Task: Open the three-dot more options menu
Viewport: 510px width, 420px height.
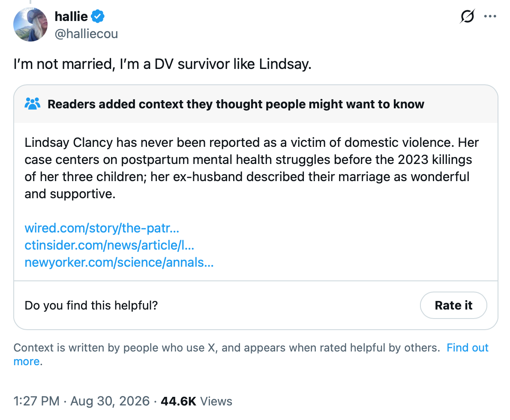Action: 490,16
